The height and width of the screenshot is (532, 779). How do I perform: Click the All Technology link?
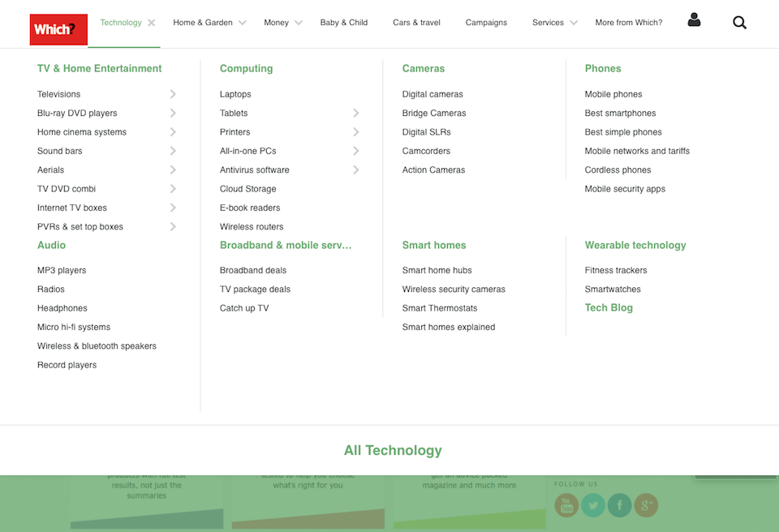point(393,451)
